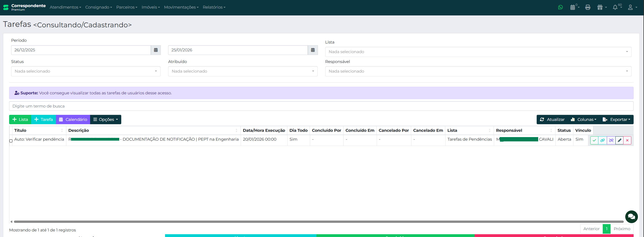Select checkbox for Auto: Verificar pendência row
This screenshot has height=237, width=644.
[x=11, y=141]
